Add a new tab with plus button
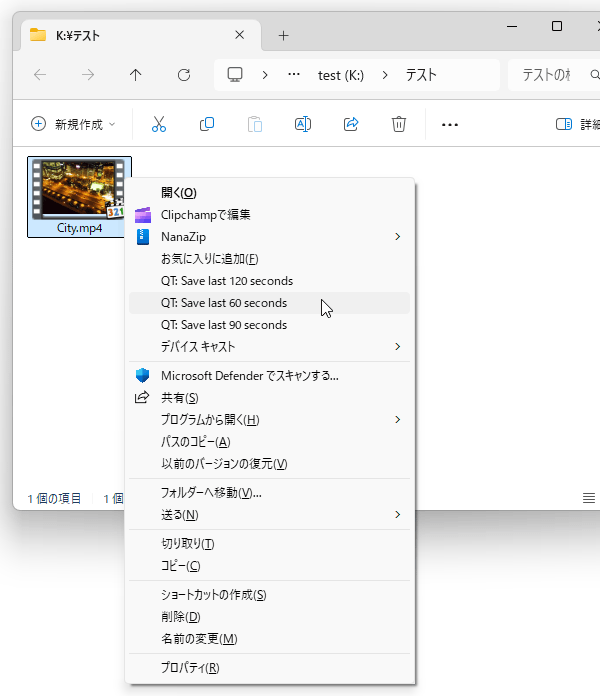The height and width of the screenshot is (696, 600). click(283, 36)
